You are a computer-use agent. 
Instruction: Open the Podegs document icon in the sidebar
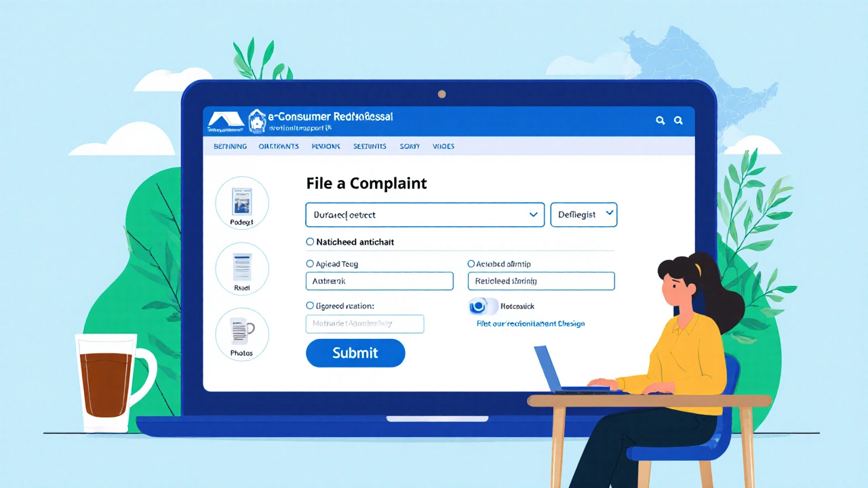click(x=242, y=201)
